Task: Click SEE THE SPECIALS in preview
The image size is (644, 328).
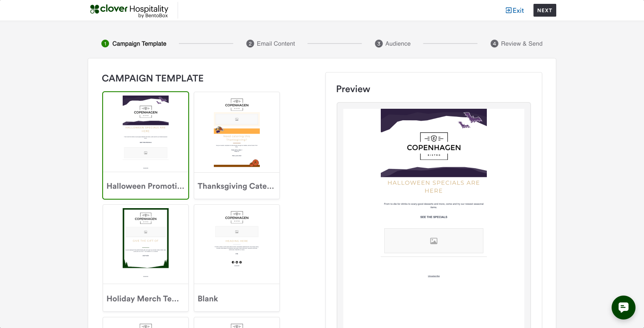Action: (434, 217)
